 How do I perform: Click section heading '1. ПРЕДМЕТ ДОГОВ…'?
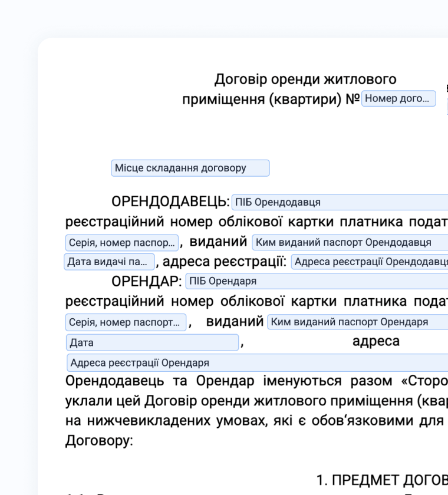(x=382, y=480)
